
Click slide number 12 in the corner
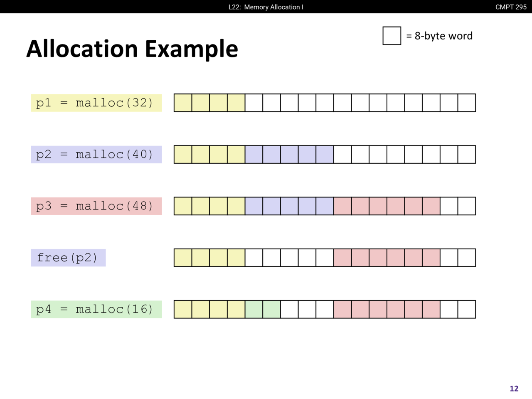pyautogui.click(x=514, y=389)
